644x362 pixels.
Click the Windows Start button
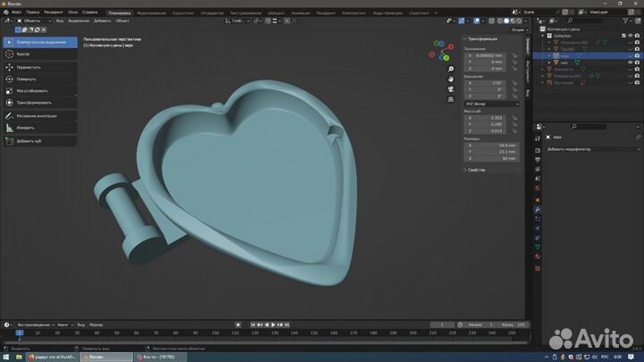(x=5, y=357)
